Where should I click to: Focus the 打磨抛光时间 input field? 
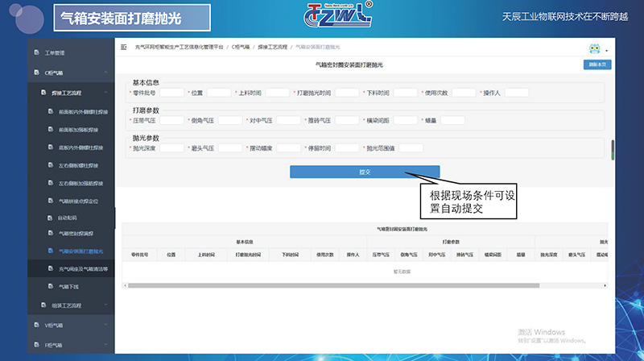pyautogui.click(x=347, y=93)
